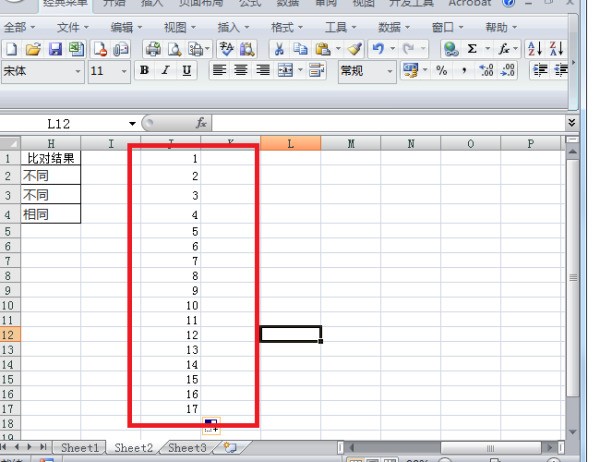Paste with the clipboard icon
The height and width of the screenshot is (462, 600).
323,49
